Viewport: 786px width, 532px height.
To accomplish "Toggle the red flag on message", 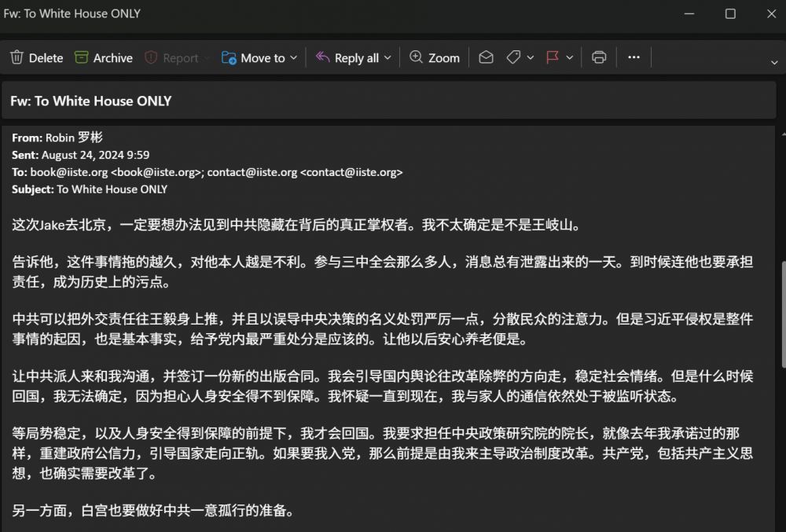I will coord(553,57).
